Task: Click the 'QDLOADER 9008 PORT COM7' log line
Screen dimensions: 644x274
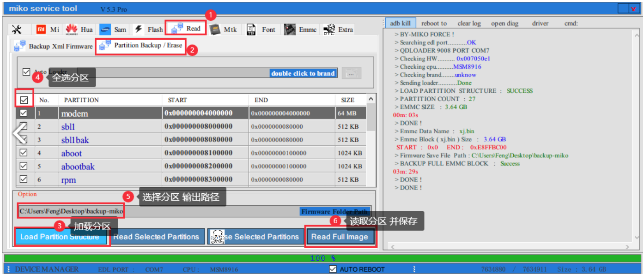Action: click(x=442, y=50)
